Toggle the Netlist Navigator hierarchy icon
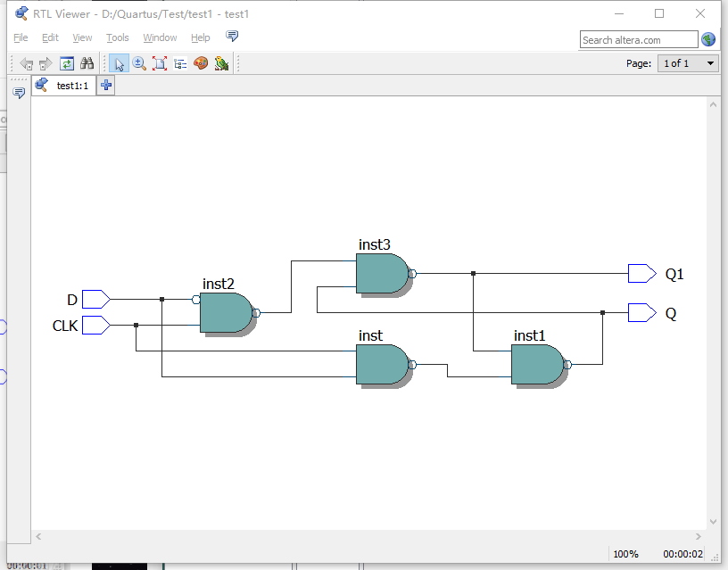This screenshot has width=728, height=570. [x=180, y=63]
